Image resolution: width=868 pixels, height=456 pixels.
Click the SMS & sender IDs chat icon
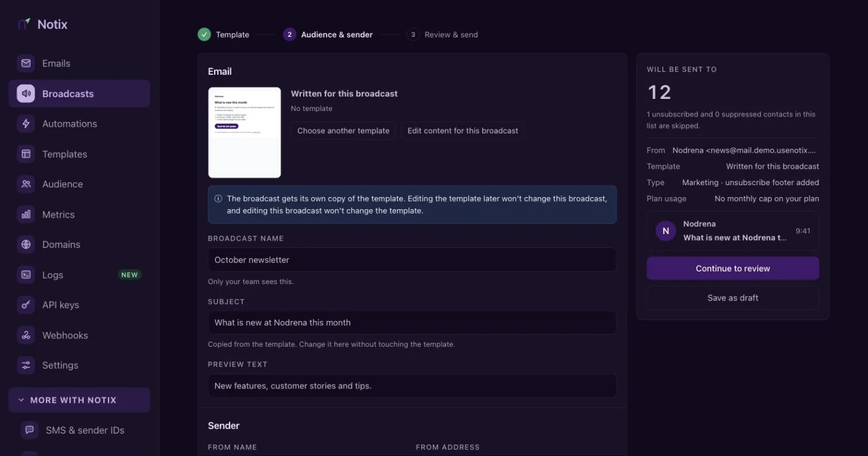pyautogui.click(x=30, y=430)
